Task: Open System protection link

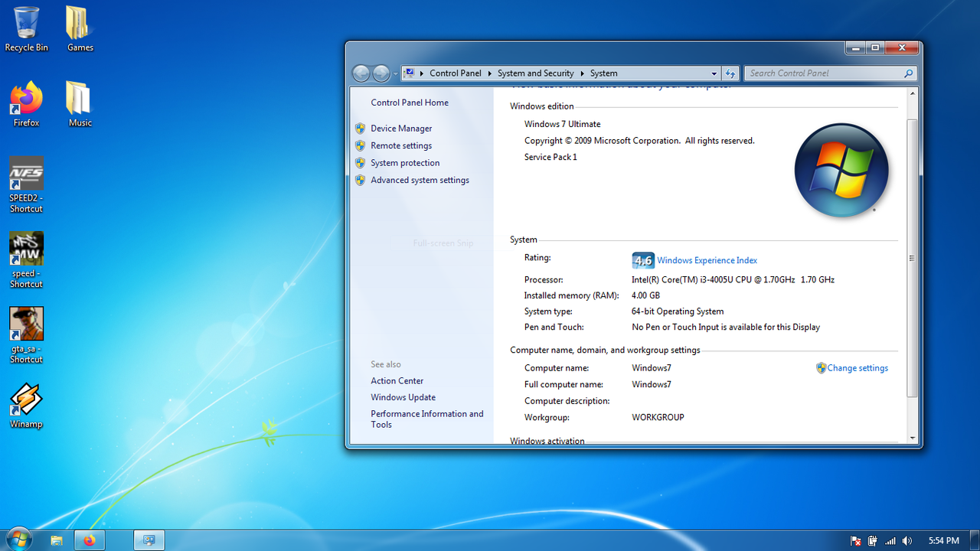Action: tap(405, 163)
